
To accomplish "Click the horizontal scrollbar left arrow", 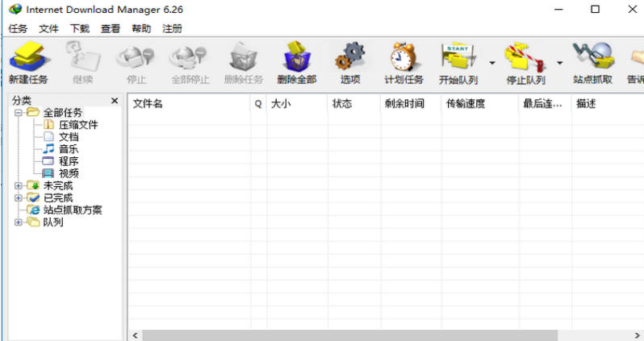I will coord(136,335).
